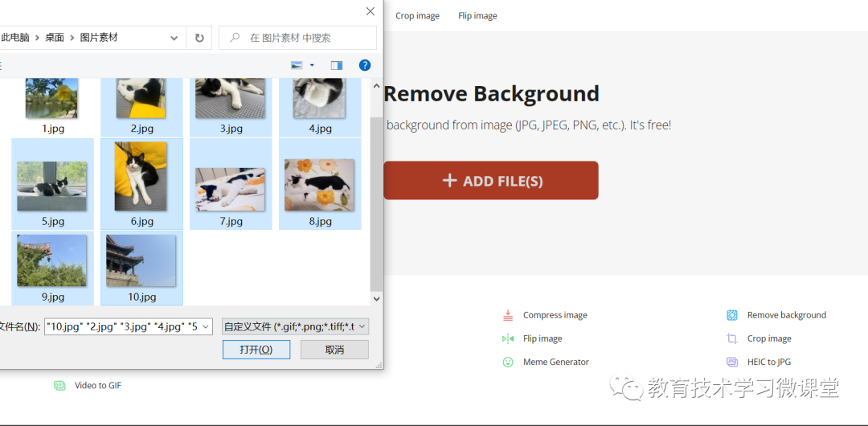The image size is (868, 426).
Task: Refresh the folder in file dialog
Action: pyautogui.click(x=199, y=38)
